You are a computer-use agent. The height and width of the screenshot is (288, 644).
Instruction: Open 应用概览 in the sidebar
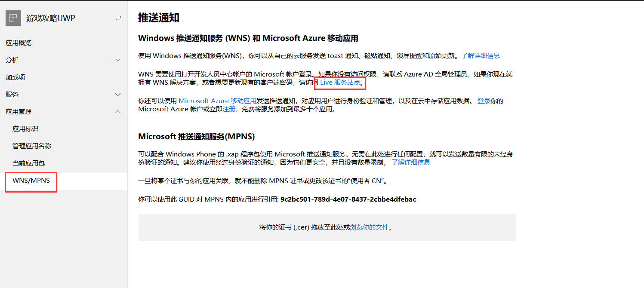pos(18,43)
